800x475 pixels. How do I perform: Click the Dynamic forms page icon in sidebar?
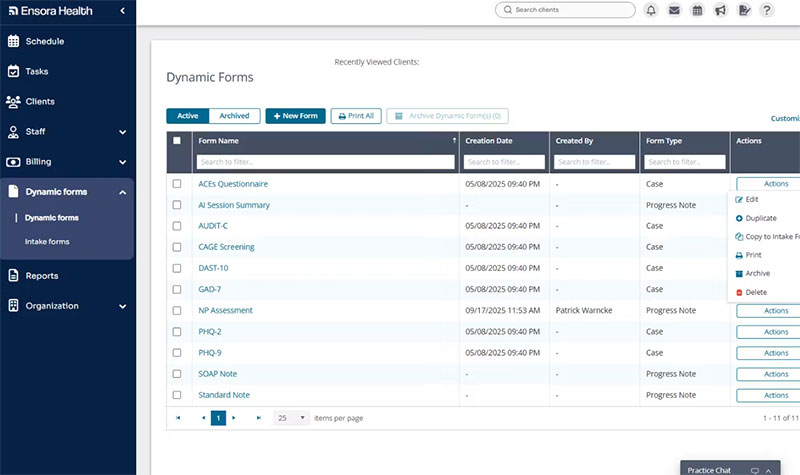[x=14, y=191]
